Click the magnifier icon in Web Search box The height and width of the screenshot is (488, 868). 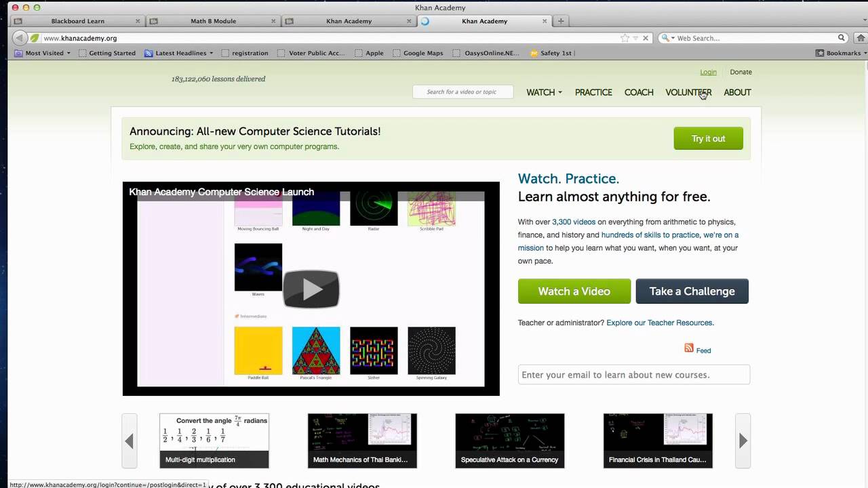(842, 38)
